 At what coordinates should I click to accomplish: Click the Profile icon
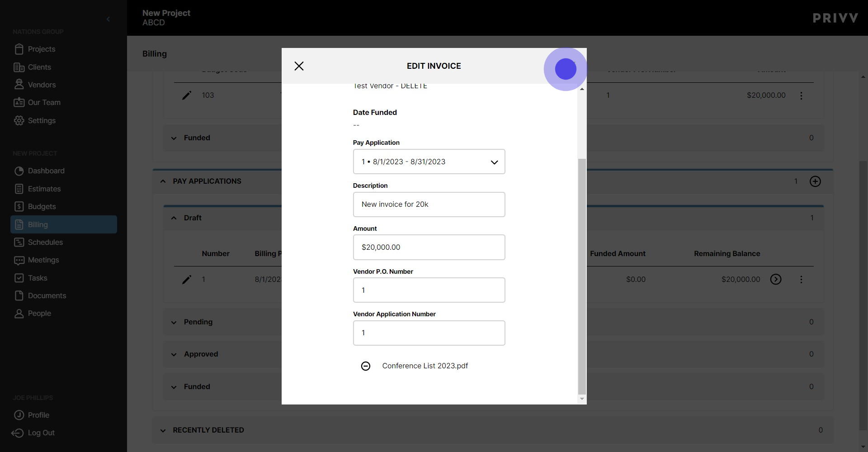[19, 415]
